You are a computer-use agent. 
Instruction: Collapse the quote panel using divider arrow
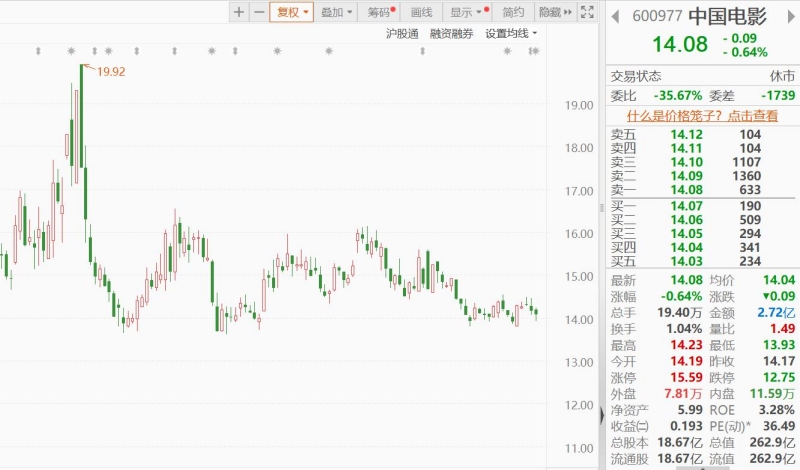(601, 413)
